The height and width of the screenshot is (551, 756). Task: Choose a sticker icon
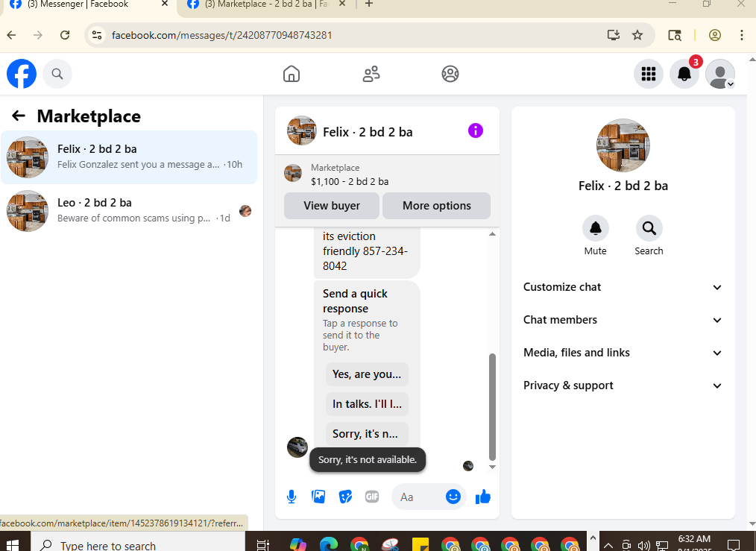(x=345, y=497)
